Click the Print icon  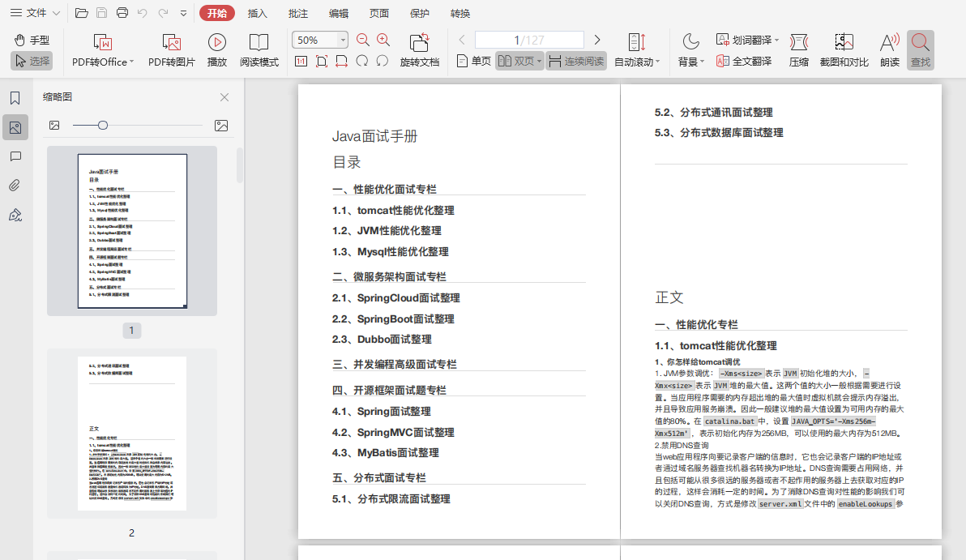pyautogui.click(x=122, y=13)
